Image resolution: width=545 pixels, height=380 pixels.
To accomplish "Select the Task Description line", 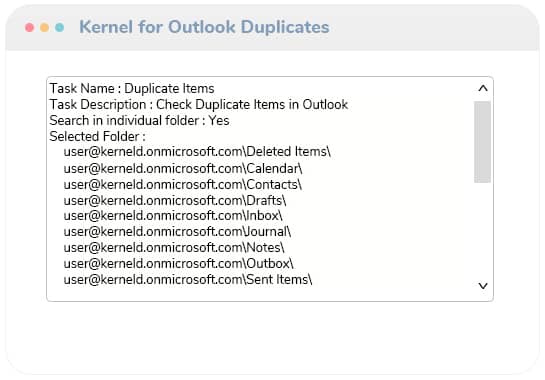I will (x=198, y=105).
